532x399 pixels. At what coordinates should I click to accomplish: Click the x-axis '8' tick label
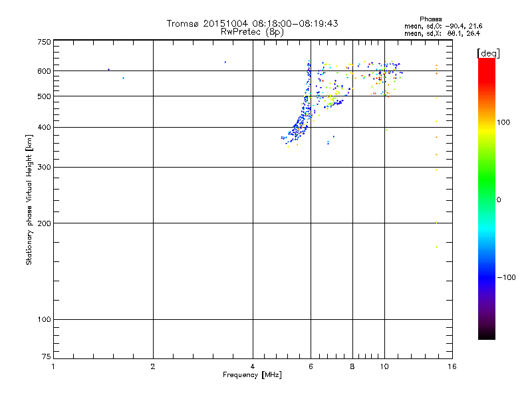pyautogui.click(x=352, y=366)
